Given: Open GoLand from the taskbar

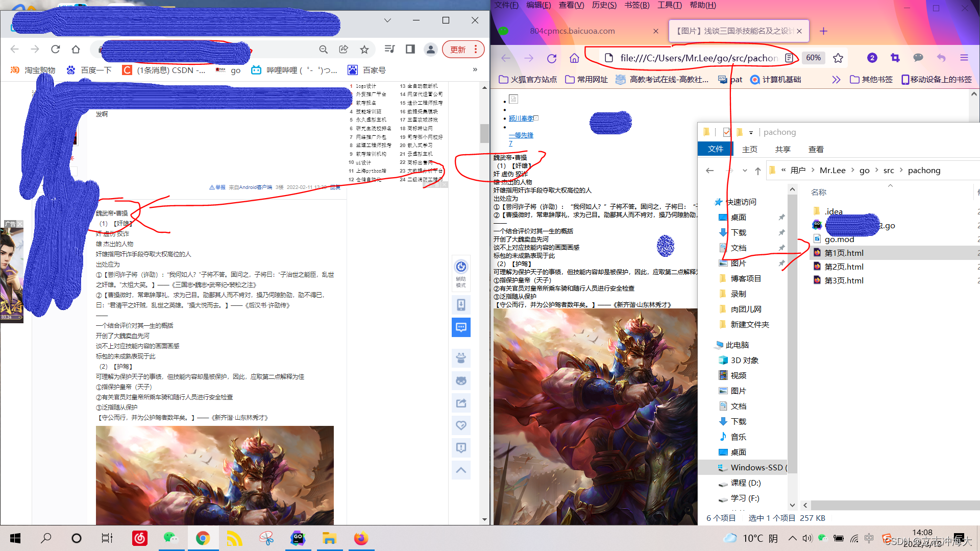Looking at the screenshot, I should point(298,538).
